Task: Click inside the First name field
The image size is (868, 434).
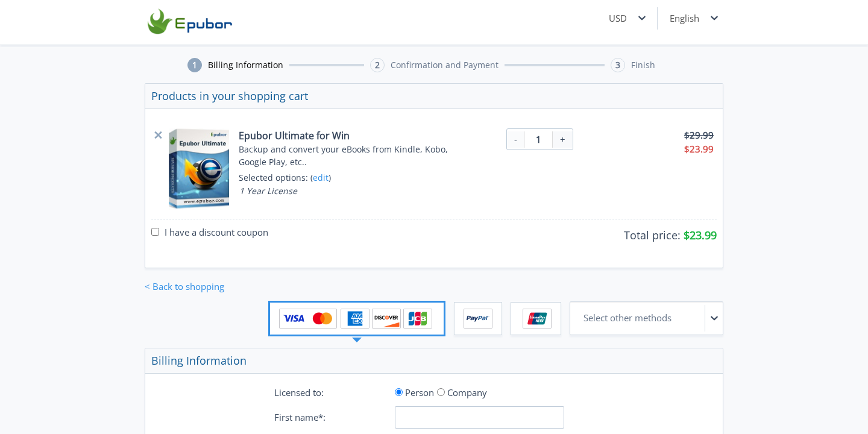Action: 479,417
